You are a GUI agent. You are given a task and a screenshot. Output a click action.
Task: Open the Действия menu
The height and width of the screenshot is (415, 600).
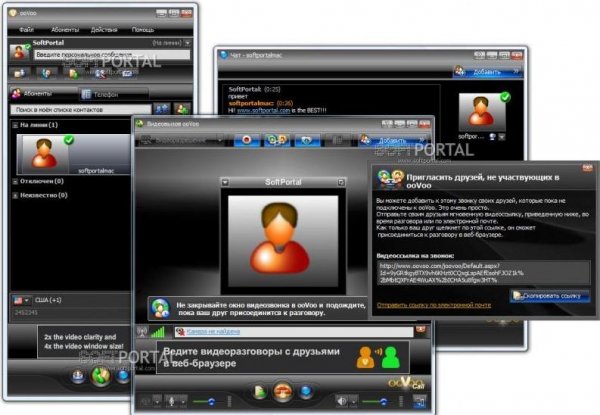[104, 29]
